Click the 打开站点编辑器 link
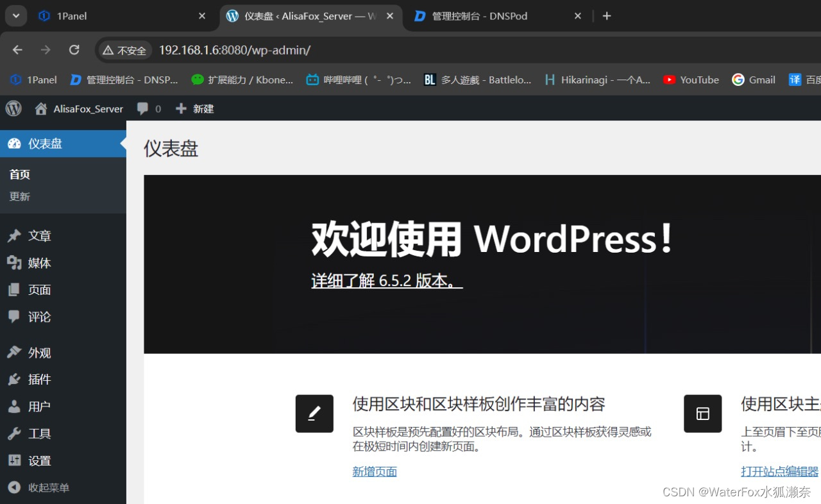 780,472
